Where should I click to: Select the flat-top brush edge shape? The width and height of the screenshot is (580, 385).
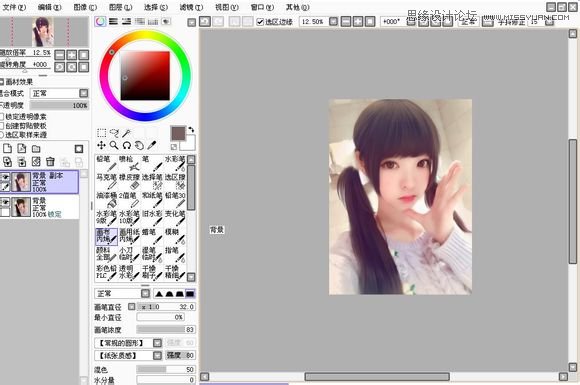pyautogui.click(x=190, y=294)
